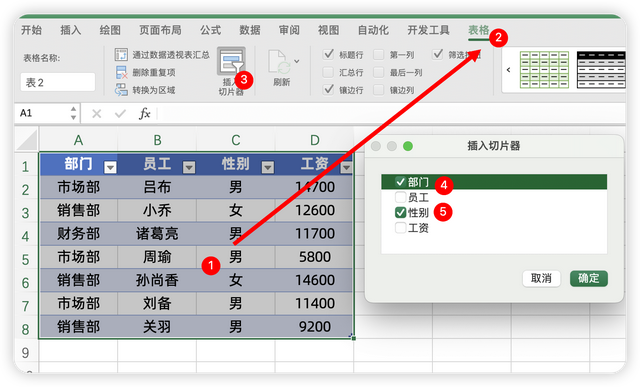Enable the 镶边列 banded columns checkbox
Screen dimensions: 640x387
[x=379, y=90]
